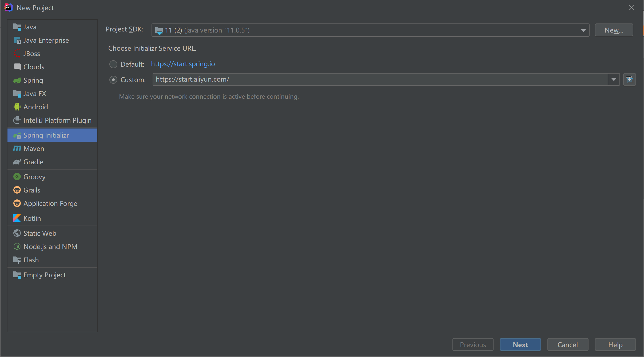Image resolution: width=644 pixels, height=357 pixels.
Task: Select the Kotlin logo icon
Action: 17,218
